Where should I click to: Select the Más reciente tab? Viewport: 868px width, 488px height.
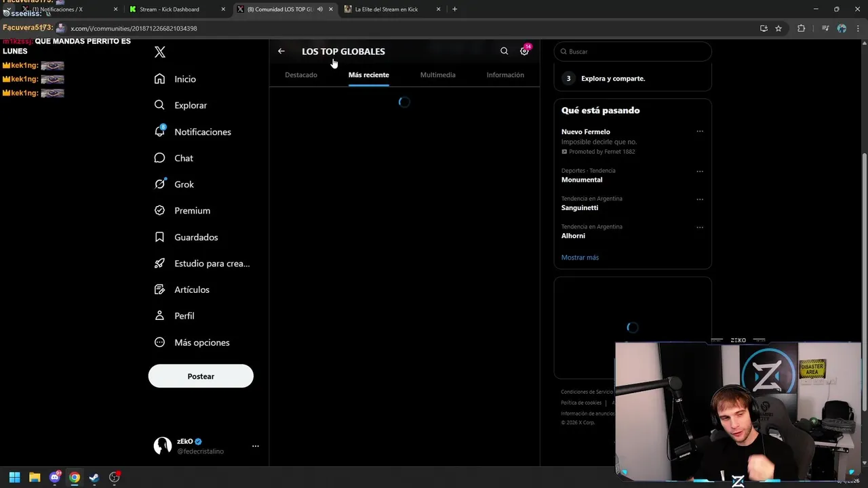[x=369, y=75]
